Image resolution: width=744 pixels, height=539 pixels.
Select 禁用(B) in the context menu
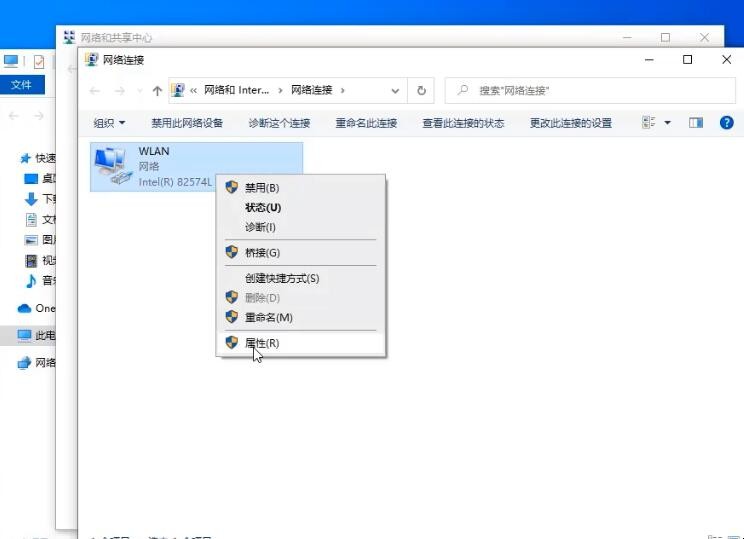click(x=262, y=187)
